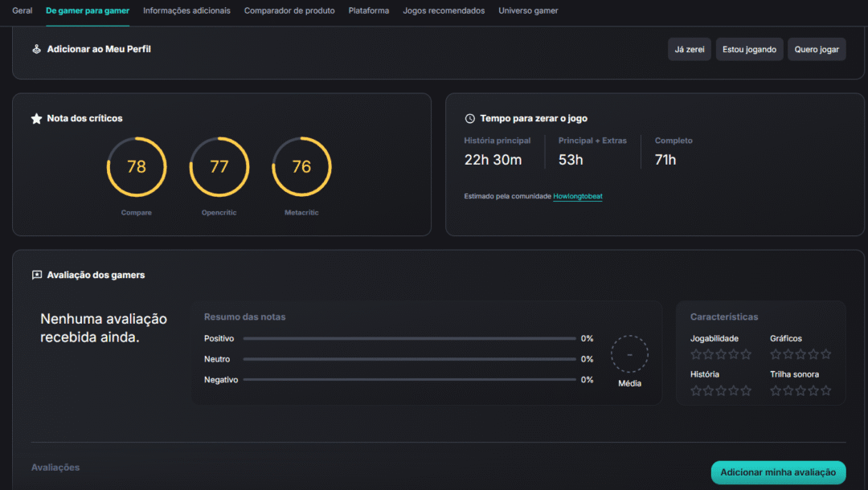
Task: Click the clock icon beside Tempo para zerar
Action: (x=470, y=119)
